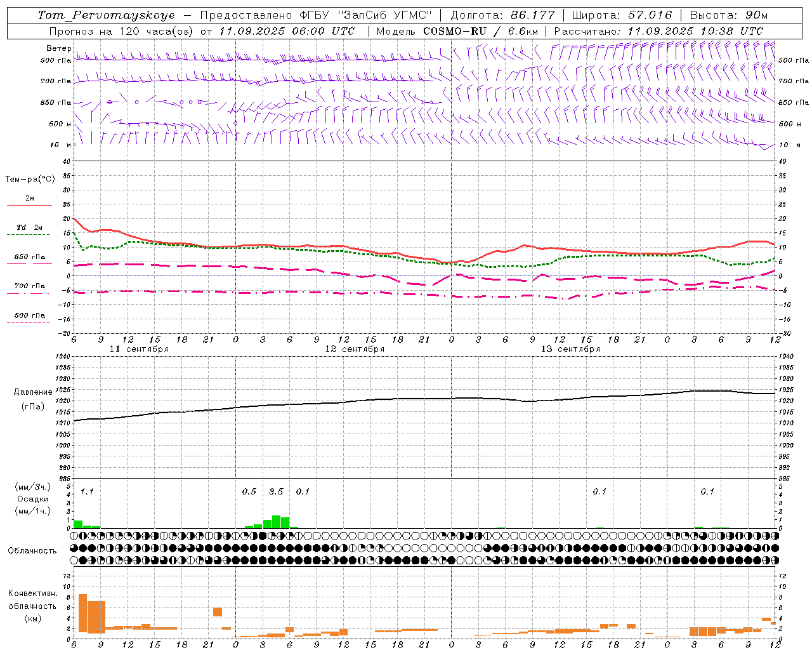Select the elevation text Высота: 90м
This screenshot has width=812, height=650.
pos(729,15)
